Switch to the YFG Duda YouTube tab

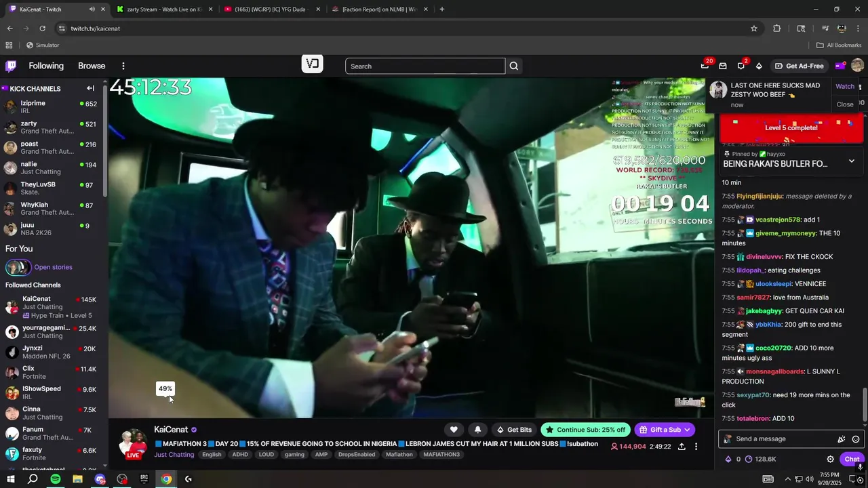pos(271,9)
